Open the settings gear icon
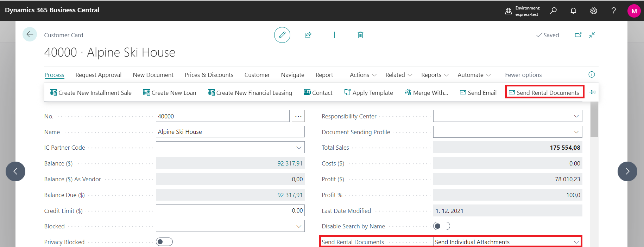The height and width of the screenshot is (247, 644). (593, 11)
